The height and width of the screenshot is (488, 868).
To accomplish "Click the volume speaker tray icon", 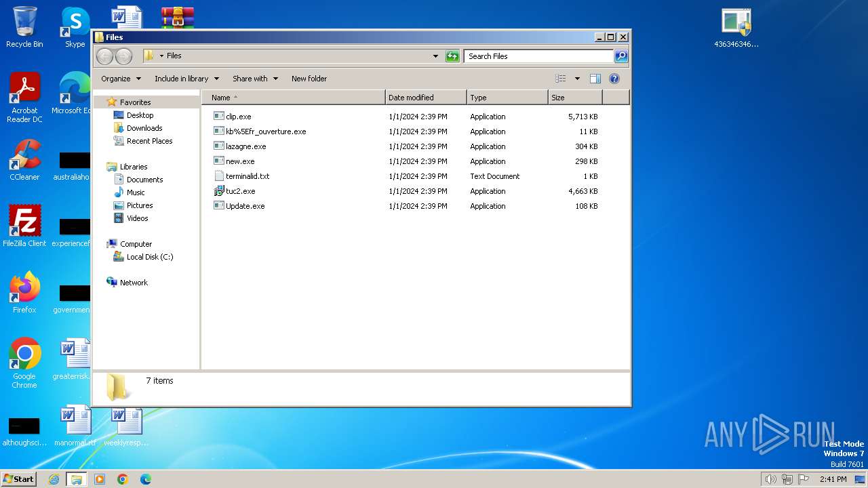I will click(770, 479).
